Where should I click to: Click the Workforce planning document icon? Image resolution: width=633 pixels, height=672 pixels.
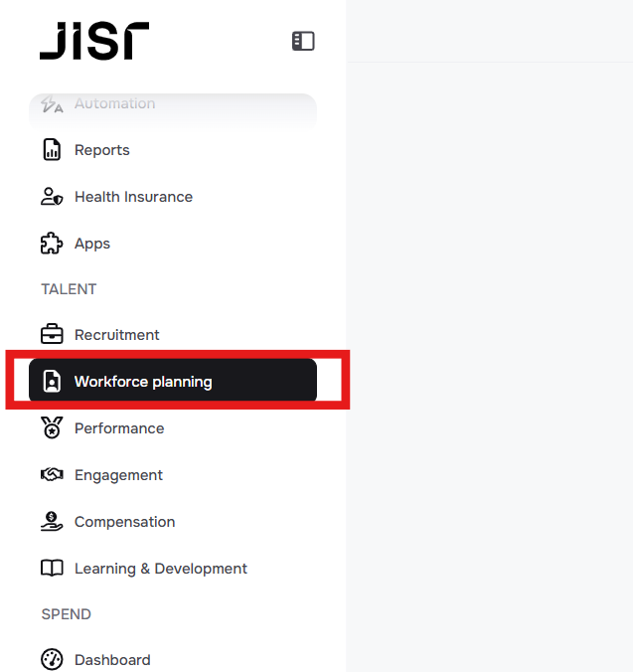pyautogui.click(x=52, y=382)
